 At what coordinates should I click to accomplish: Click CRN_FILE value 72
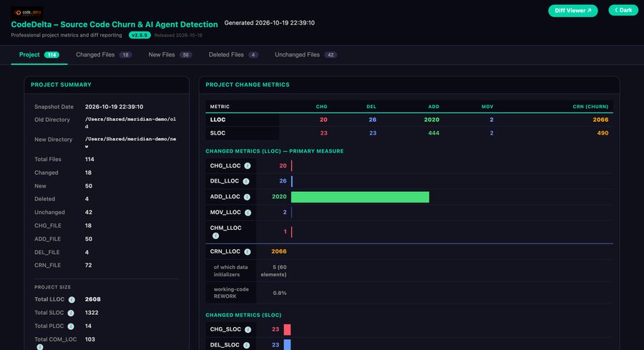[88, 266]
